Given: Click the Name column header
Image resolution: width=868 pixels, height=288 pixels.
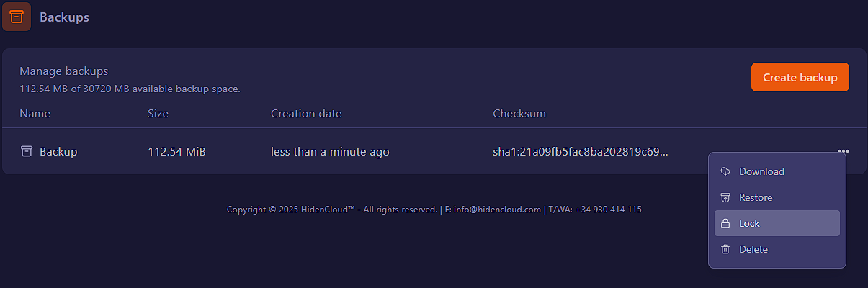Looking at the screenshot, I should click(x=35, y=114).
